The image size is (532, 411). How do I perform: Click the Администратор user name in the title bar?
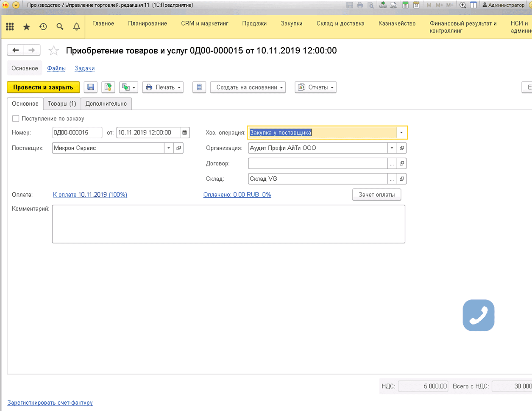[504, 5]
